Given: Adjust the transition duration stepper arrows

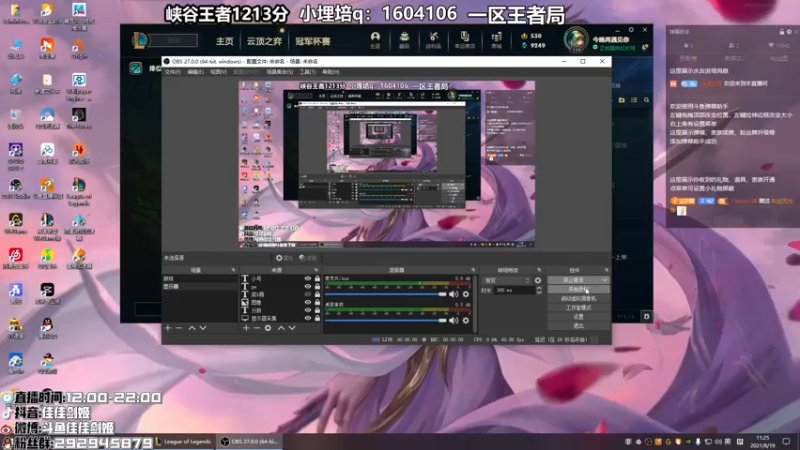Looking at the screenshot, I should [539, 290].
